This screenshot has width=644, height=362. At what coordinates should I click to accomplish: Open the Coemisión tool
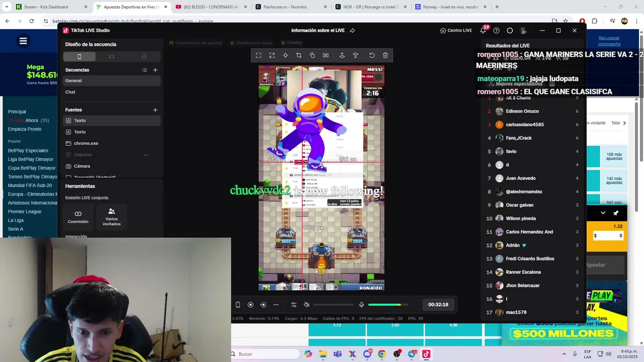pyautogui.click(x=78, y=217)
